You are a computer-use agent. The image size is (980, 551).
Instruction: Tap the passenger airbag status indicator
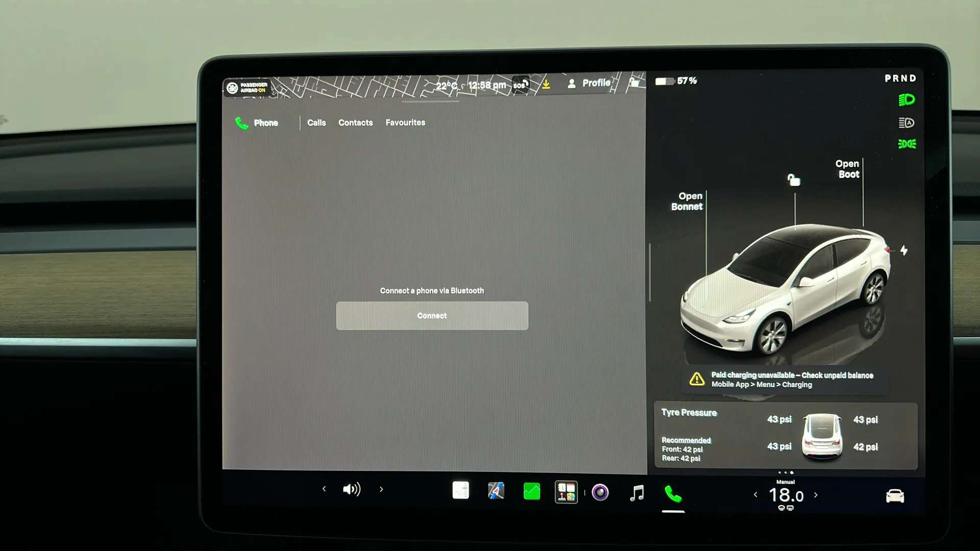pyautogui.click(x=248, y=88)
